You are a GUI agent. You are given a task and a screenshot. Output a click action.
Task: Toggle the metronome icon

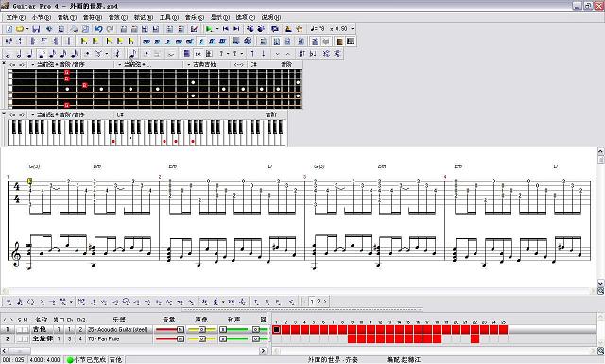[287, 29]
